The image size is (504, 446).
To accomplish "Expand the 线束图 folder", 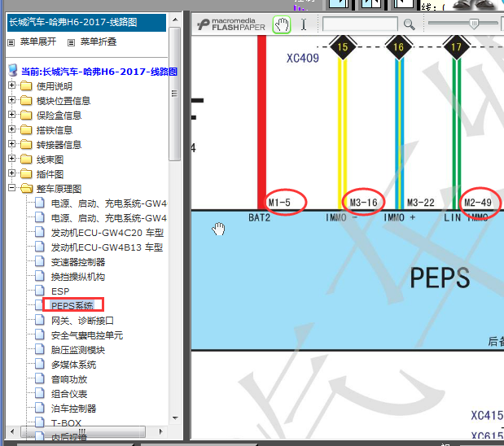I will point(11,159).
